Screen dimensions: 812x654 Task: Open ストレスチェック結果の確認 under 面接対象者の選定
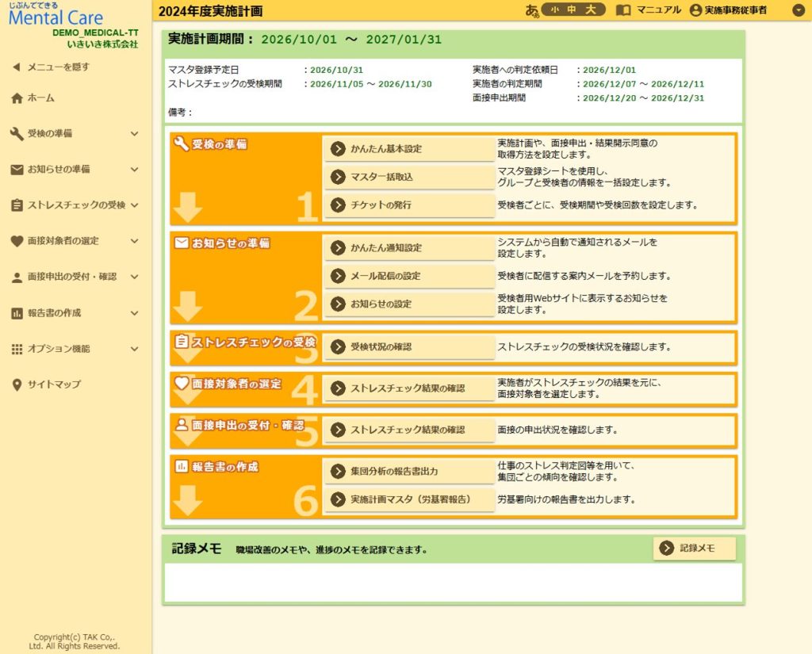point(409,388)
